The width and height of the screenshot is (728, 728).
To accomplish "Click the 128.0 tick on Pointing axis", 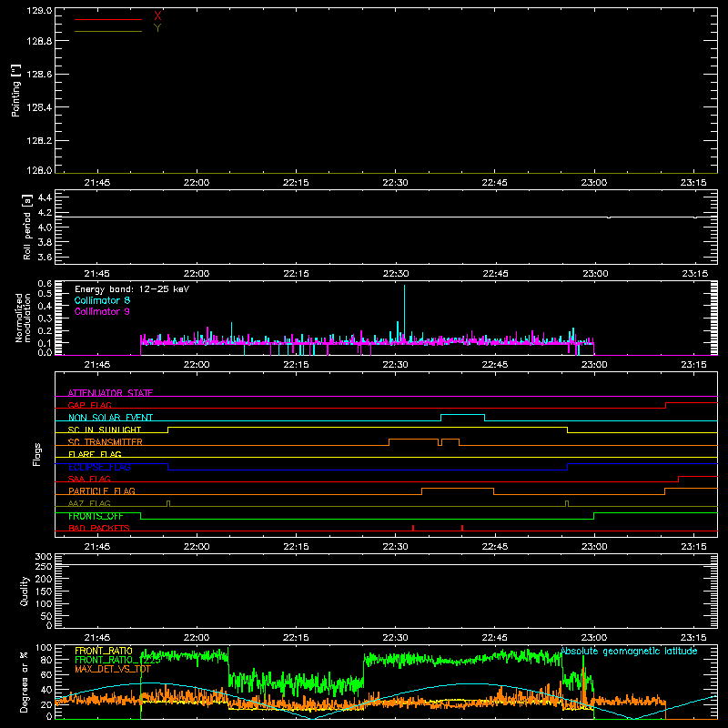I will (39, 170).
